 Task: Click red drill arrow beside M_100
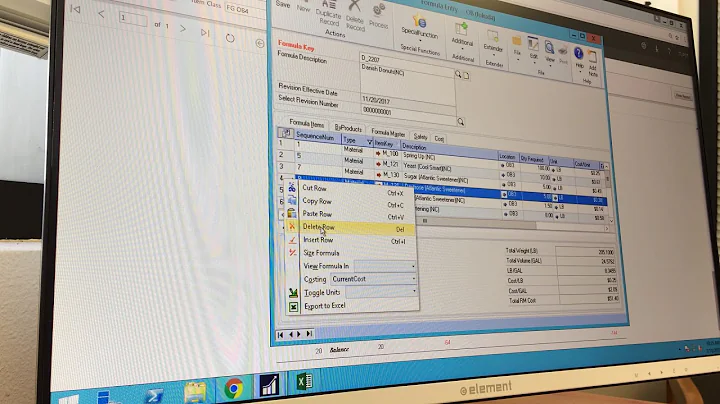(378, 153)
